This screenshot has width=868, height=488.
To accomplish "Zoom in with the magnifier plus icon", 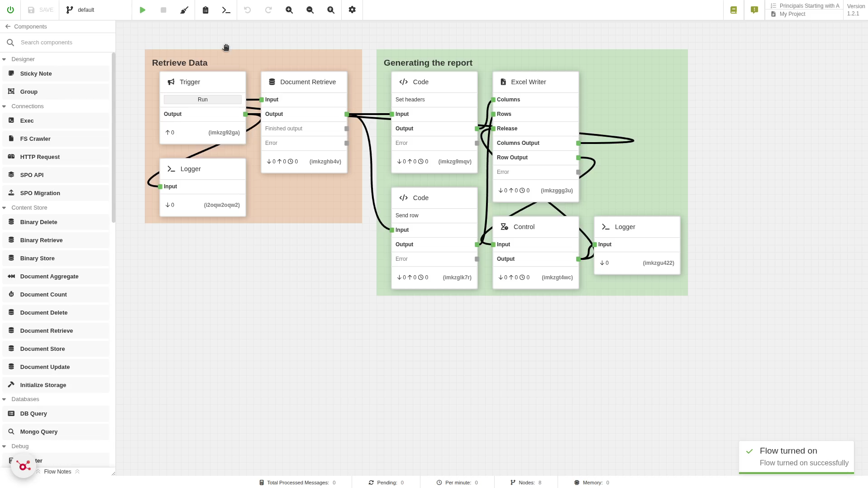I will [289, 10].
